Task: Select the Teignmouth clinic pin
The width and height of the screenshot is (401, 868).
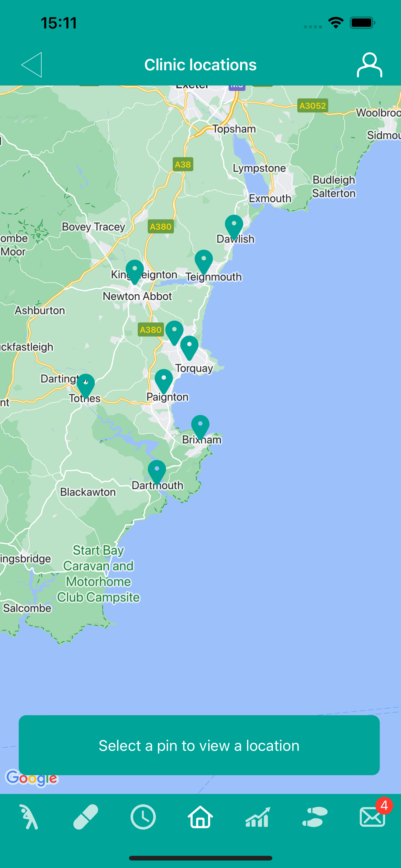Action: 204,262
